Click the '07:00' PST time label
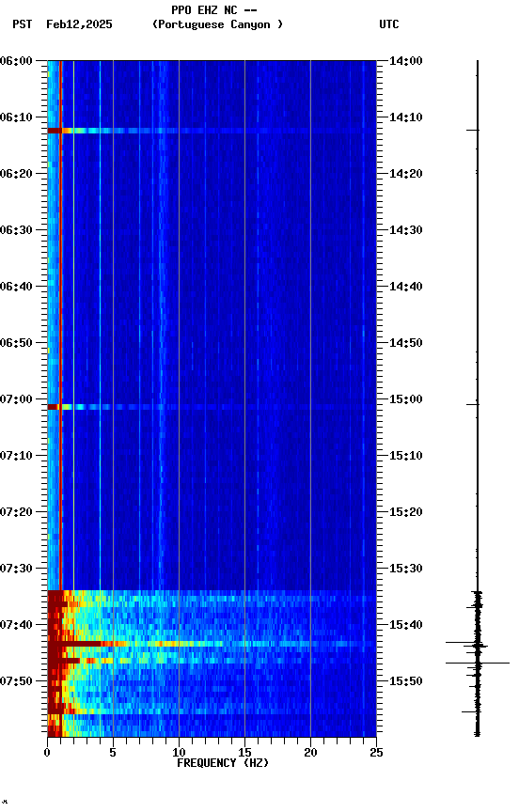Screen dimensions: 519x812 pos(16,399)
